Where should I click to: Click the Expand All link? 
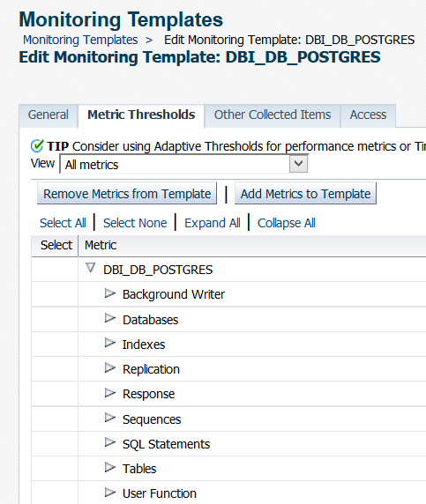pyautogui.click(x=213, y=223)
